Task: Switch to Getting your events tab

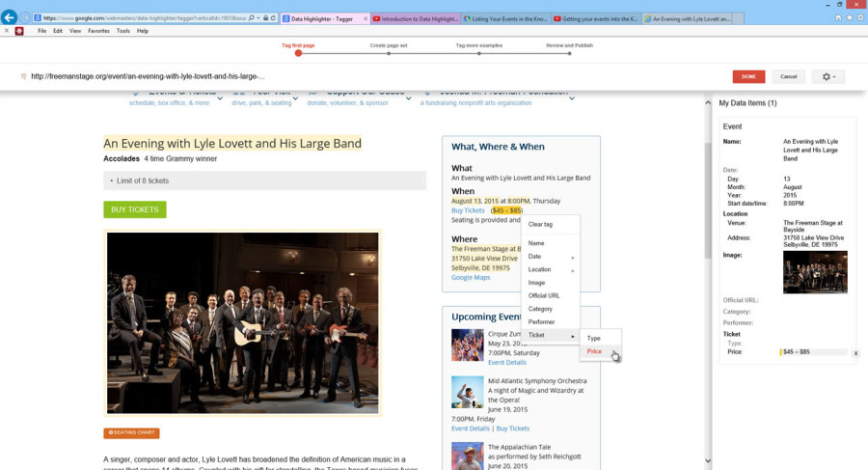Action: coord(596,19)
